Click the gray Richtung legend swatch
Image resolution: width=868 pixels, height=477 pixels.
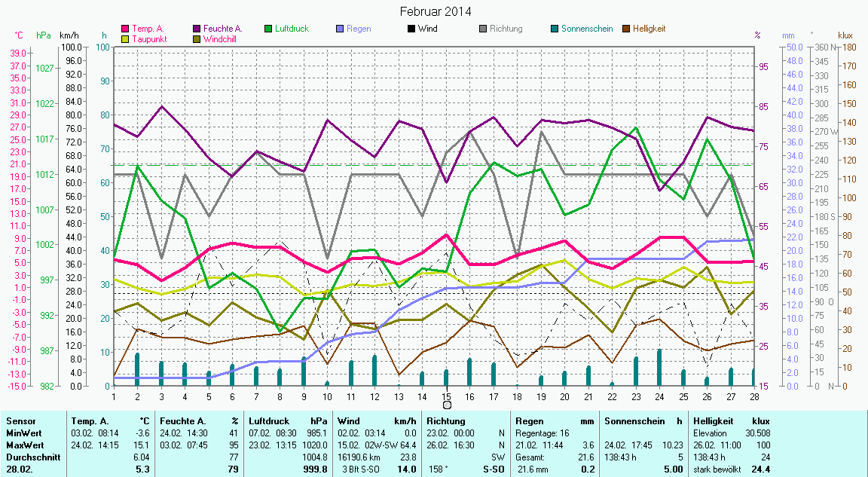pyautogui.click(x=484, y=29)
